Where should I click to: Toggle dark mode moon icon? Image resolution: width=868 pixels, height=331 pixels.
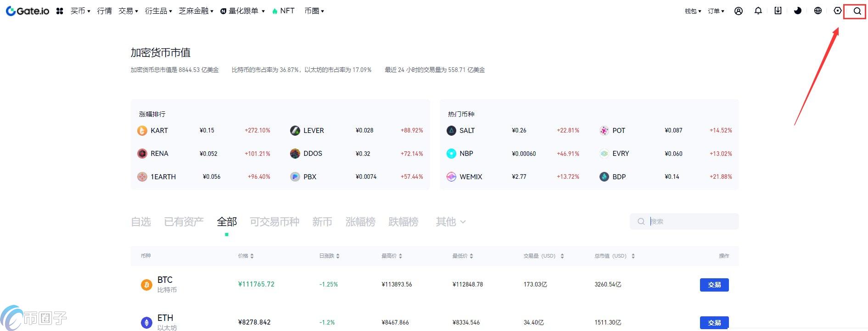(798, 11)
